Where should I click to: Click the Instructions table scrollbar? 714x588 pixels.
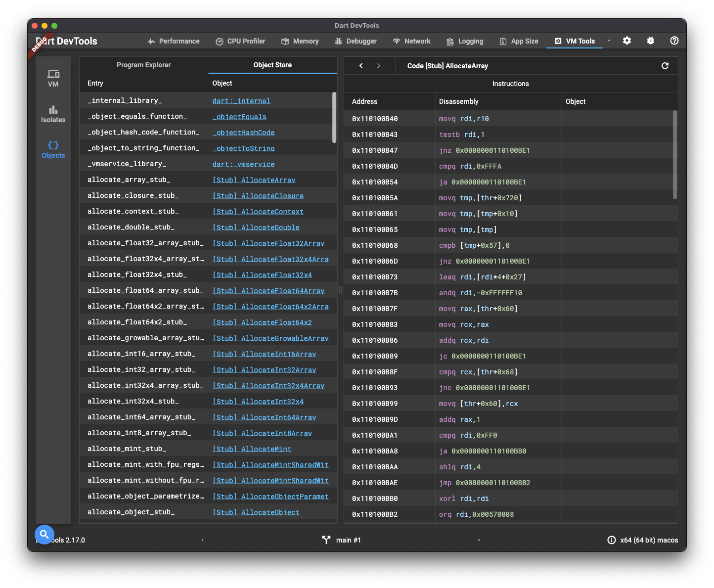[x=675, y=155]
